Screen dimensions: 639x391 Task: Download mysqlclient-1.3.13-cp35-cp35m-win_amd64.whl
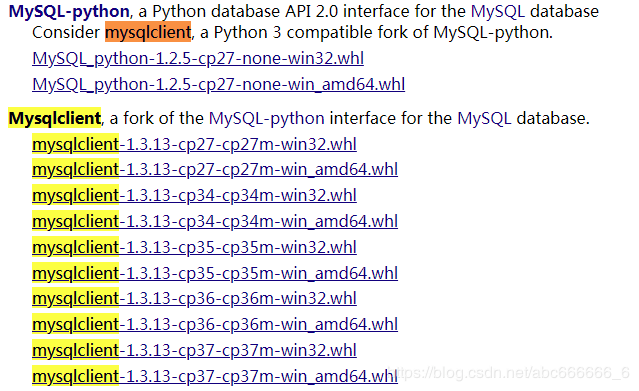point(215,273)
